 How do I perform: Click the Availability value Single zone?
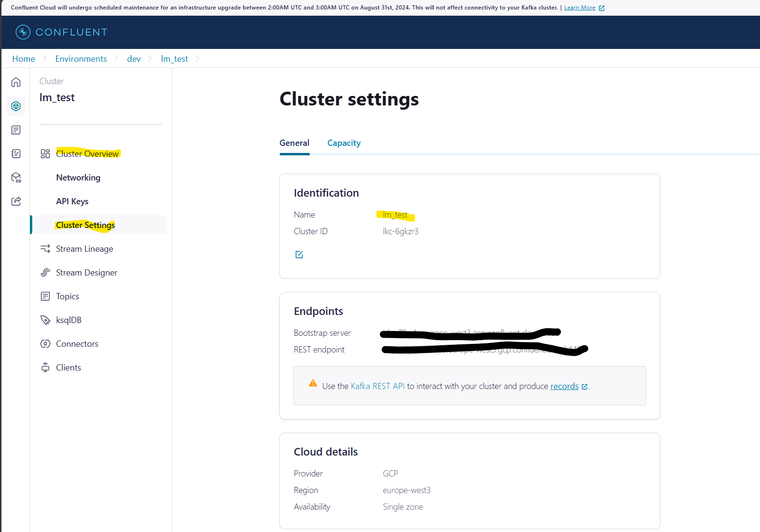(403, 507)
